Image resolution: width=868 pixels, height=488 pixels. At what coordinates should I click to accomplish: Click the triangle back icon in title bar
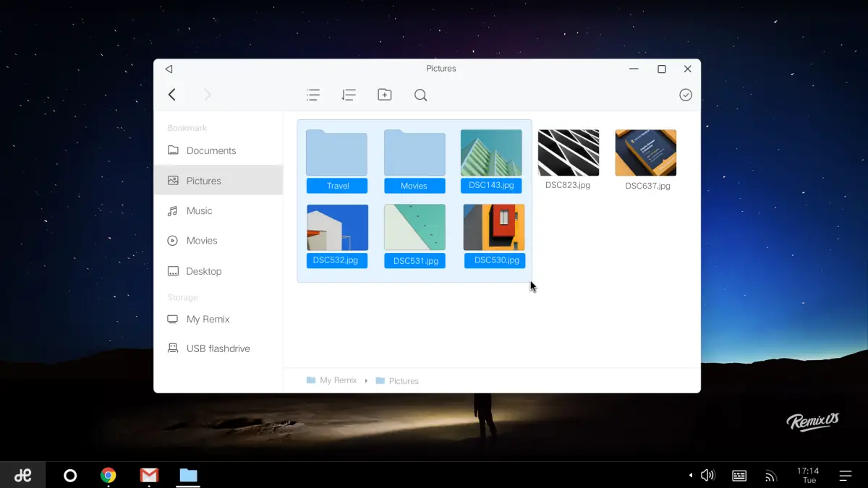point(169,69)
